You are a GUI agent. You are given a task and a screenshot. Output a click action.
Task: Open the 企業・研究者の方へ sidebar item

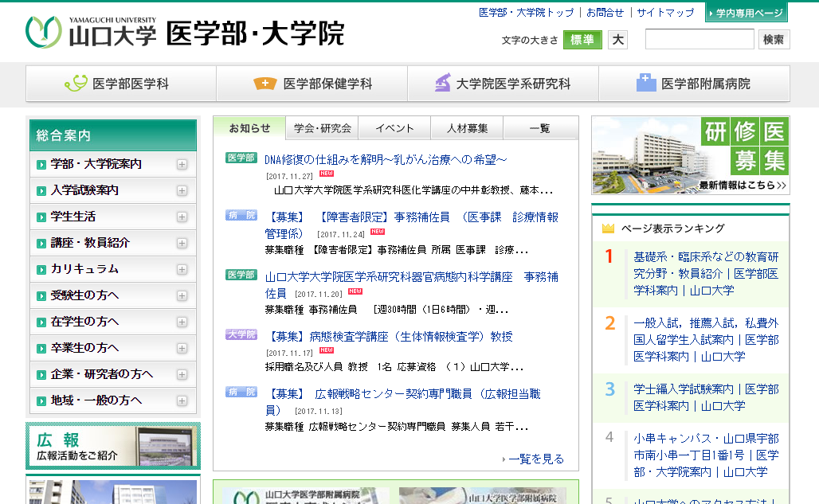(x=113, y=374)
